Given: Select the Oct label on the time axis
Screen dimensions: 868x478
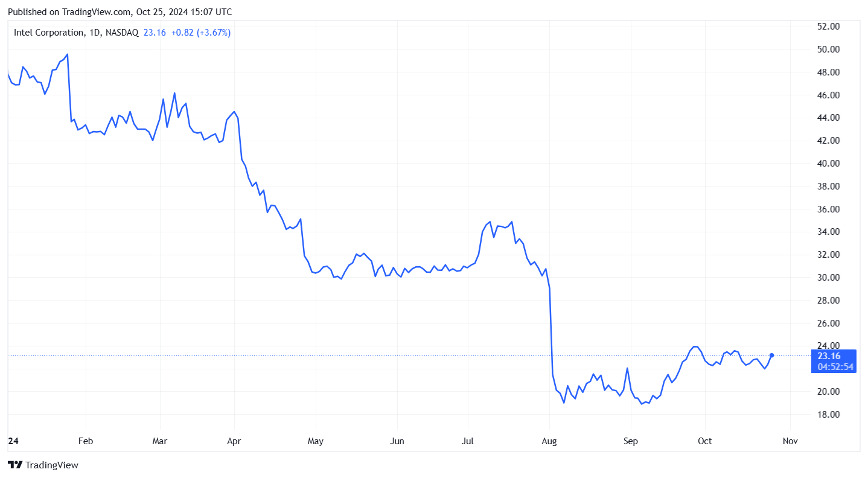Looking at the screenshot, I should [x=704, y=441].
